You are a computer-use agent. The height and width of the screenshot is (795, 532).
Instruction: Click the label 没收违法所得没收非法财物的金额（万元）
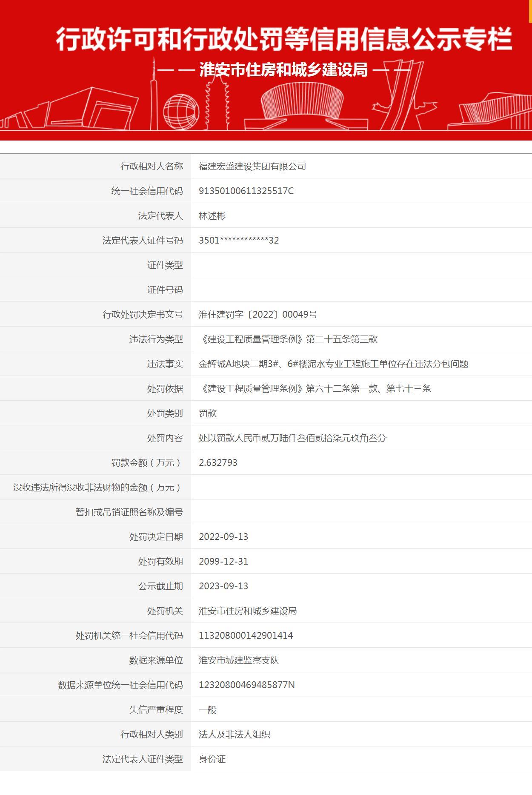click(x=98, y=487)
